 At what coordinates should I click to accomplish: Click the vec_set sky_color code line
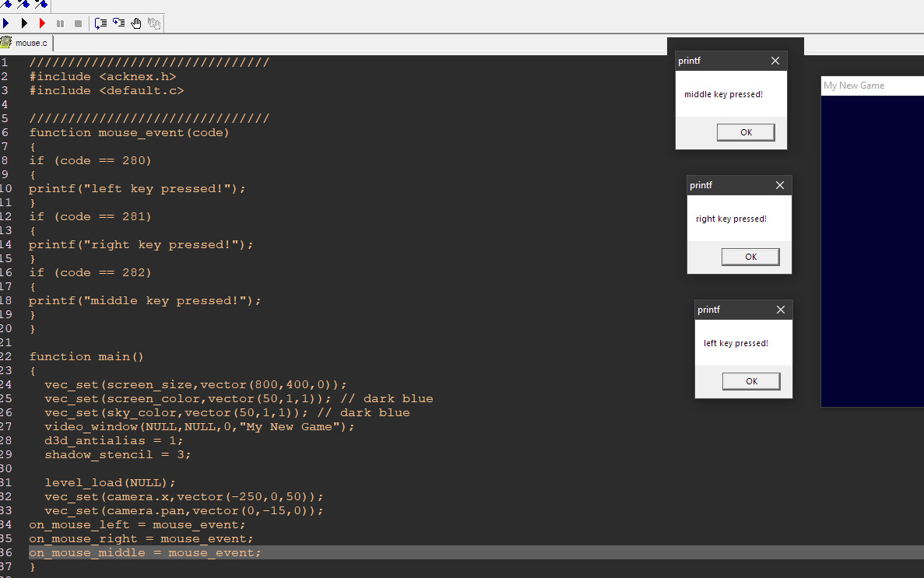pos(227,413)
